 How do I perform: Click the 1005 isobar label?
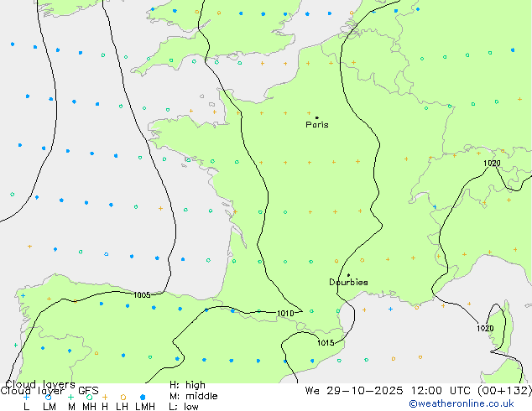(142, 294)
